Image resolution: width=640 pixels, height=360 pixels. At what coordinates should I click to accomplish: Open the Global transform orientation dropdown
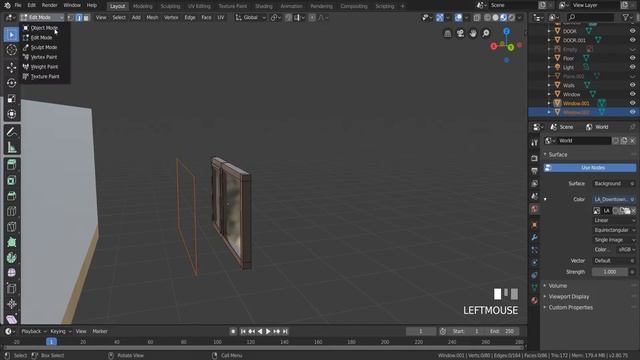click(x=251, y=18)
